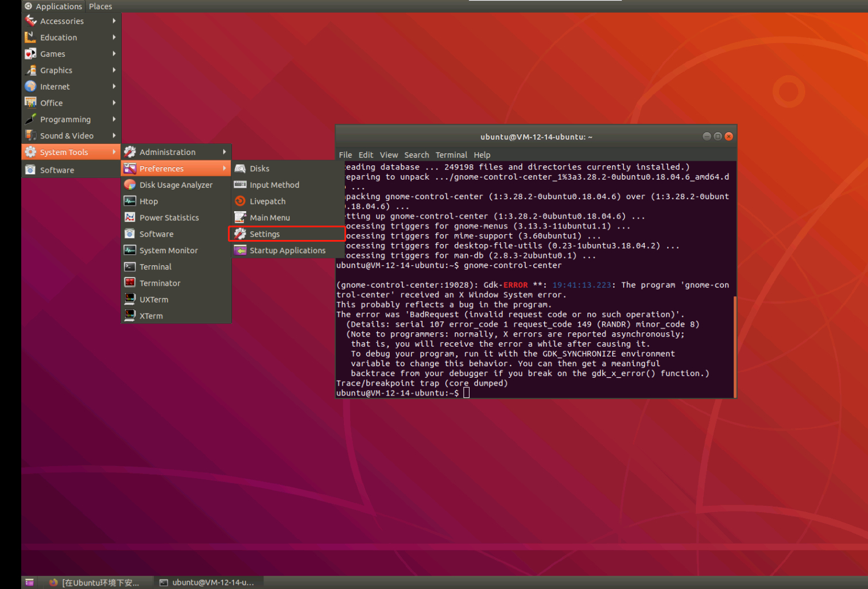Close the terminal window
868x589 pixels.
728,136
